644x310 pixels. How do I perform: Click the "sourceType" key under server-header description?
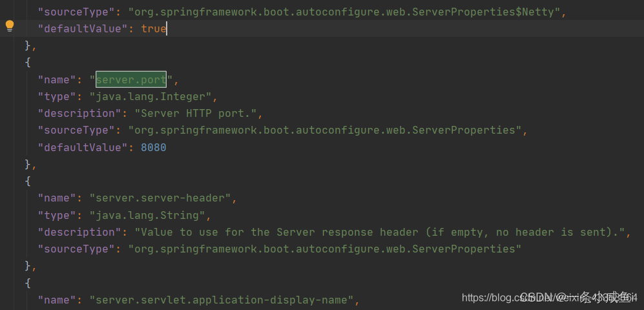77,249
